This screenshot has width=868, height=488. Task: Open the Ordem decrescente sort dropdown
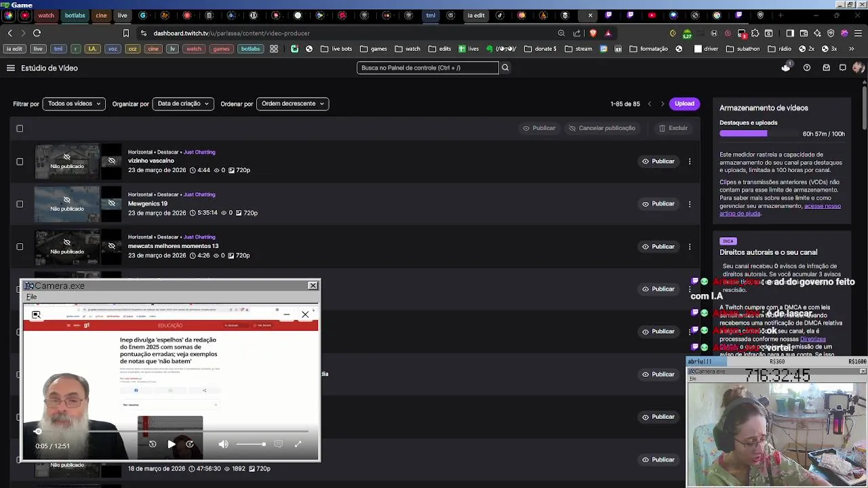tap(293, 104)
